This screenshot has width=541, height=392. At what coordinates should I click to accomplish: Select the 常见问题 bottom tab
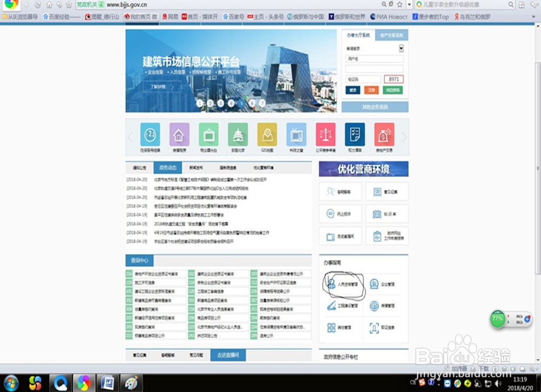(x=196, y=355)
